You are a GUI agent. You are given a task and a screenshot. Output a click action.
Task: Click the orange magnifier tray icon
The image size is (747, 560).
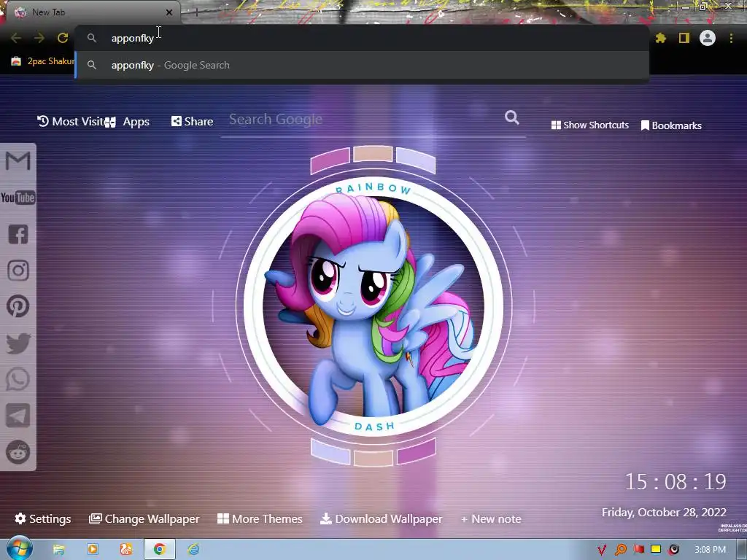pos(620,550)
